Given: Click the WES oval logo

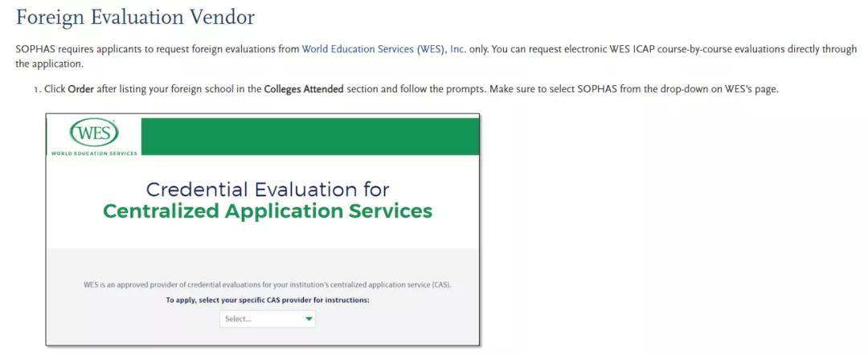Looking at the screenshot, I should [94, 133].
